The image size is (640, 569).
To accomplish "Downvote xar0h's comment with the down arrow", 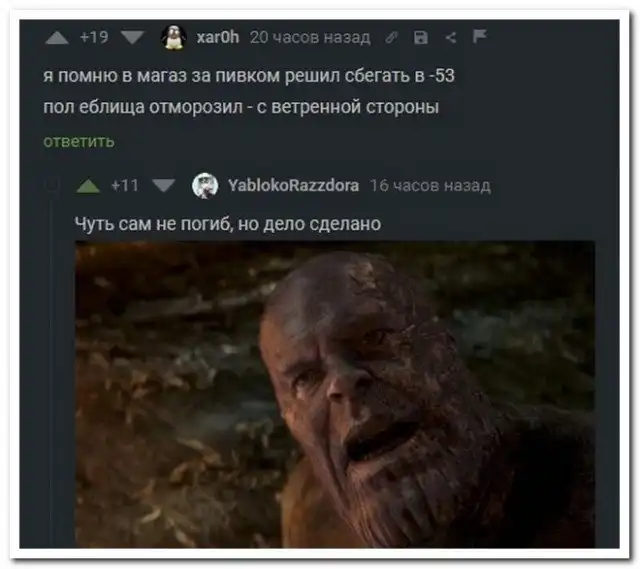I will (132, 38).
